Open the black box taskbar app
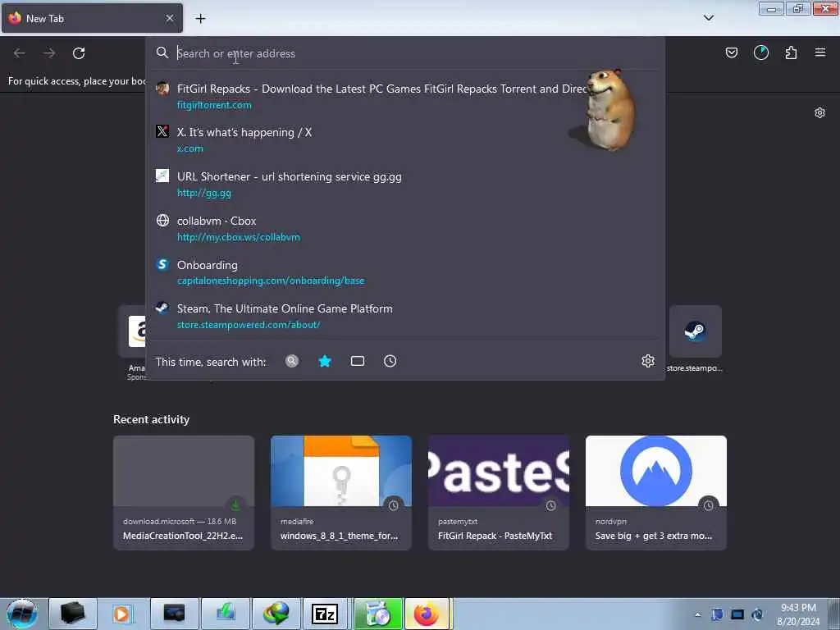Viewport: 840px width, 630px height. point(73,614)
